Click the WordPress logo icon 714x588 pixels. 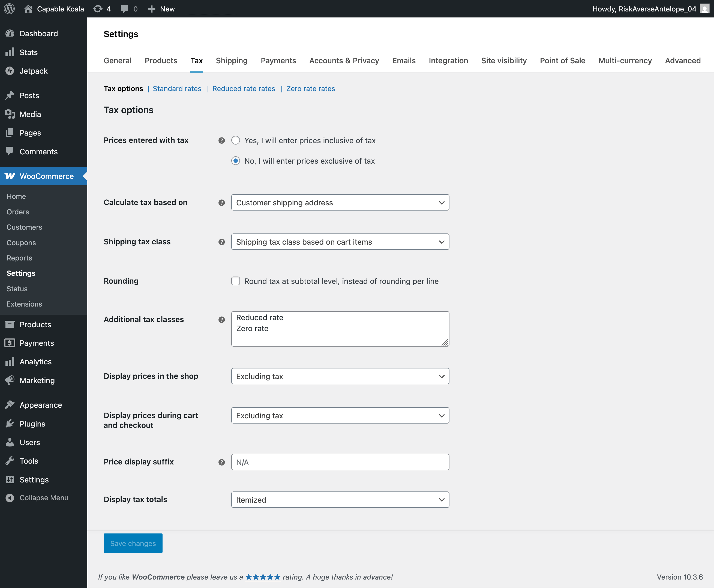tap(9, 9)
